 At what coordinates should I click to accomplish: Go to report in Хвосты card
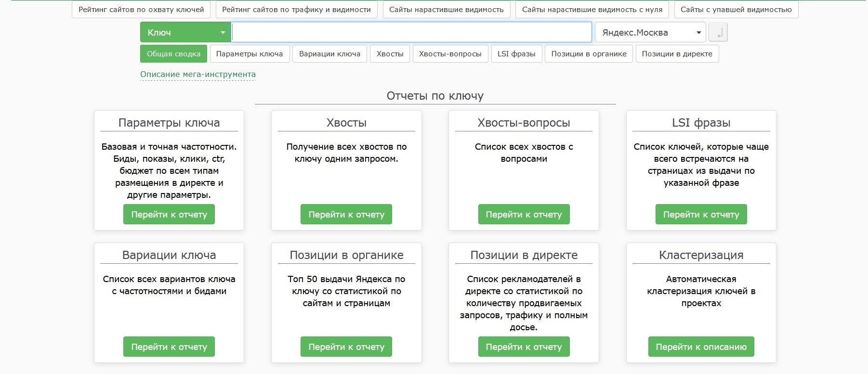(346, 215)
